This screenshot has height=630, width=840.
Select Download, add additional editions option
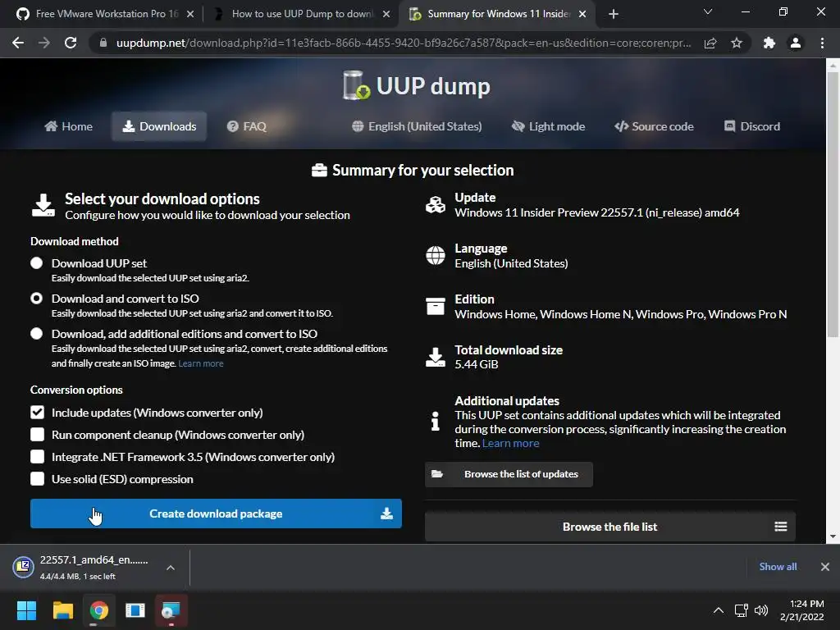(x=36, y=334)
